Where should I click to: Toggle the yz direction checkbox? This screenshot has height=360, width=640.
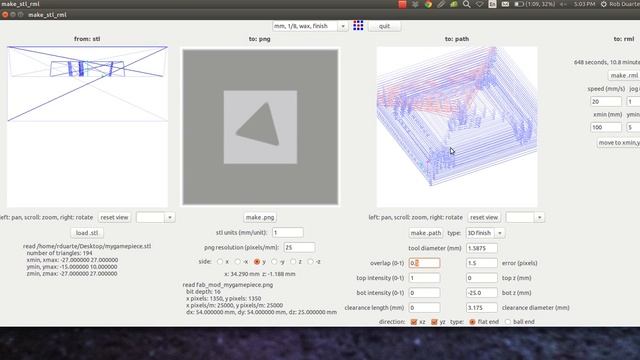click(x=434, y=322)
